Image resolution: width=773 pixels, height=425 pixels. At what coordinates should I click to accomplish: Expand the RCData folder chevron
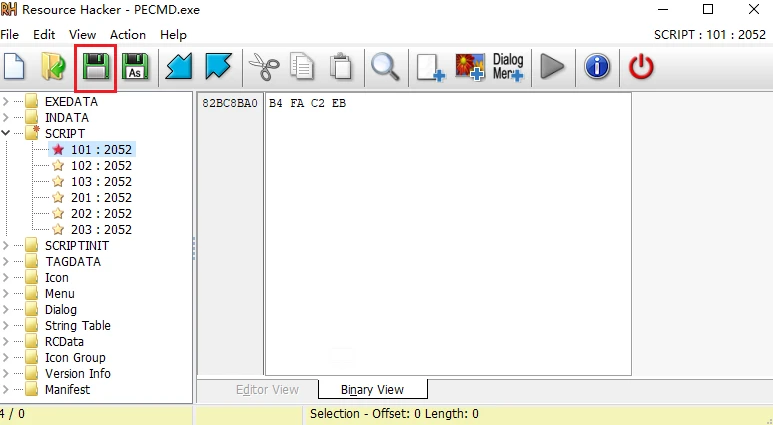pos(5,342)
